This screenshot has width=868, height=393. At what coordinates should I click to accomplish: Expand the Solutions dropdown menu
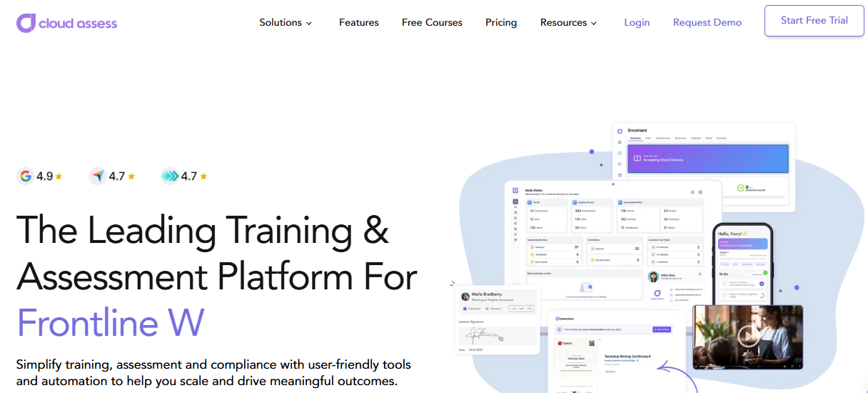[286, 22]
